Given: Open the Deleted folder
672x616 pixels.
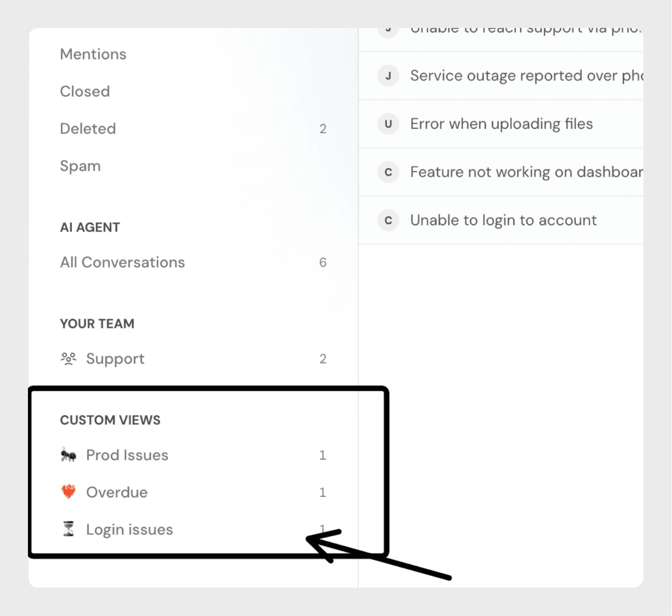Looking at the screenshot, I should 88,128.
